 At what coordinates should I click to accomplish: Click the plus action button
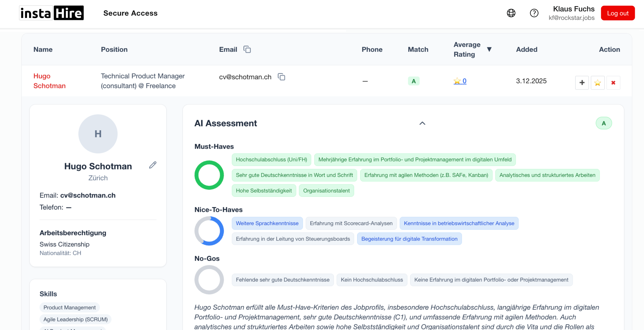pyautogui.click(x=582, y=83)
